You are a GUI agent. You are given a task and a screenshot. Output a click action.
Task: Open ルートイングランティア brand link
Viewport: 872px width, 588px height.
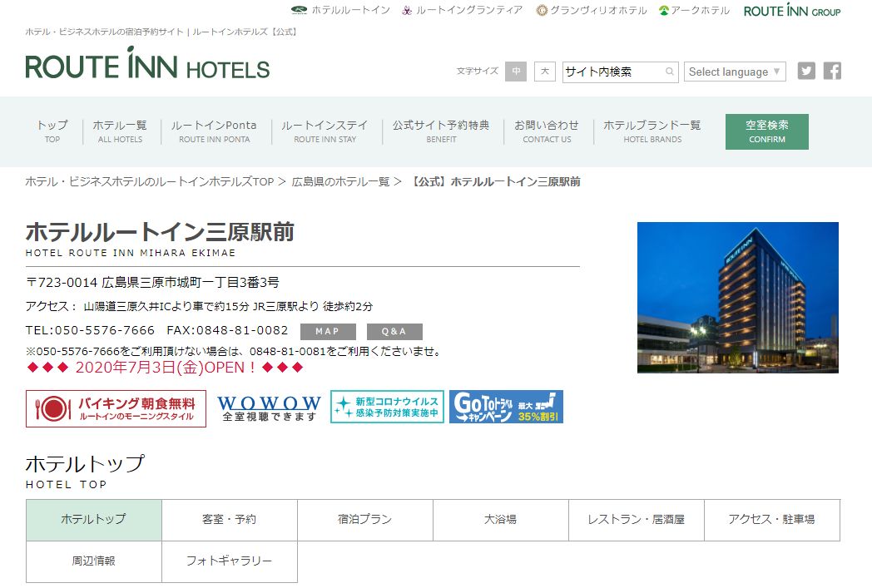(462, 10)
